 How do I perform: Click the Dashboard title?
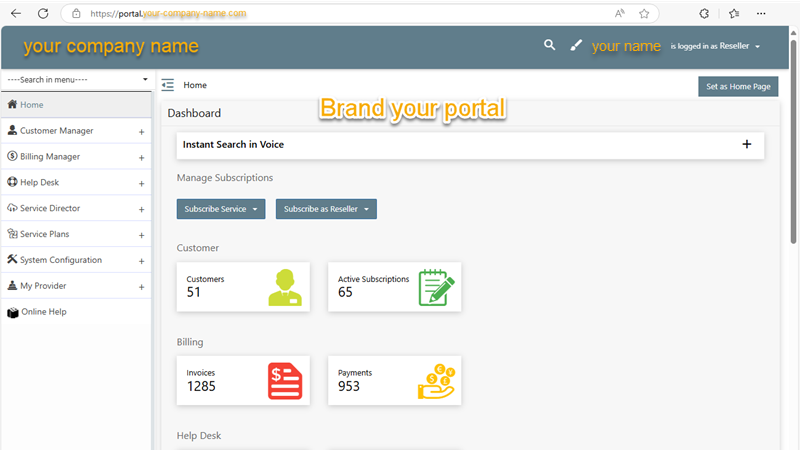click(194, 113)
